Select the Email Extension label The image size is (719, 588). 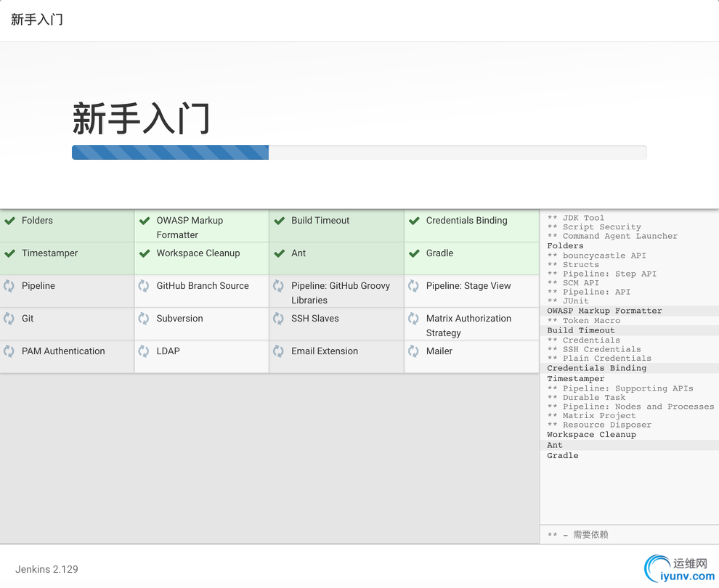(x=325, y=351)
